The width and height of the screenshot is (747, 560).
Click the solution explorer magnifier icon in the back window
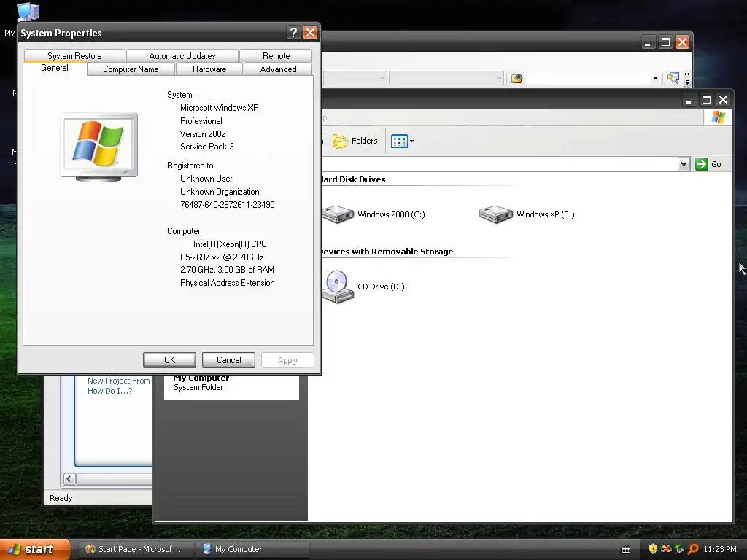pyautogui.click(x=673, y=78)
